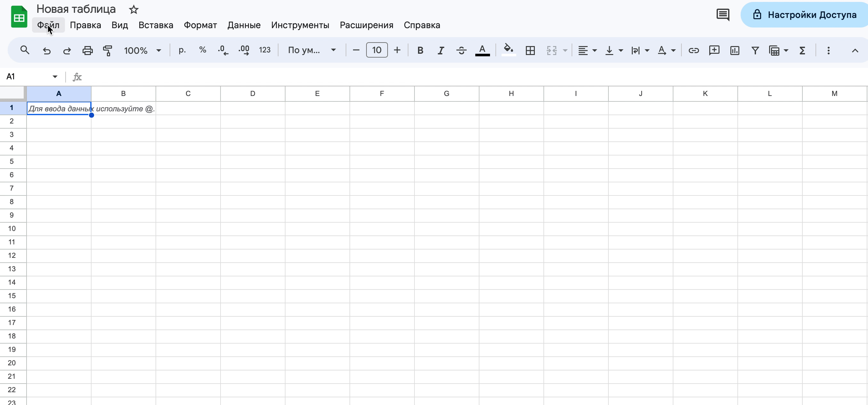Viewport: 868px width, 405px height.
Task: Click the document title "Новая таблица"
Action: (76, 9)
